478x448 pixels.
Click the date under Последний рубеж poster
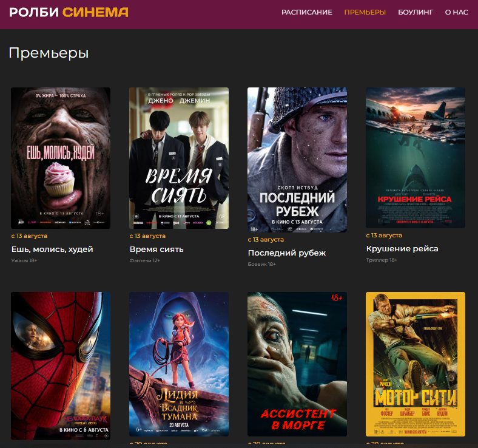(x=266, y=240)
